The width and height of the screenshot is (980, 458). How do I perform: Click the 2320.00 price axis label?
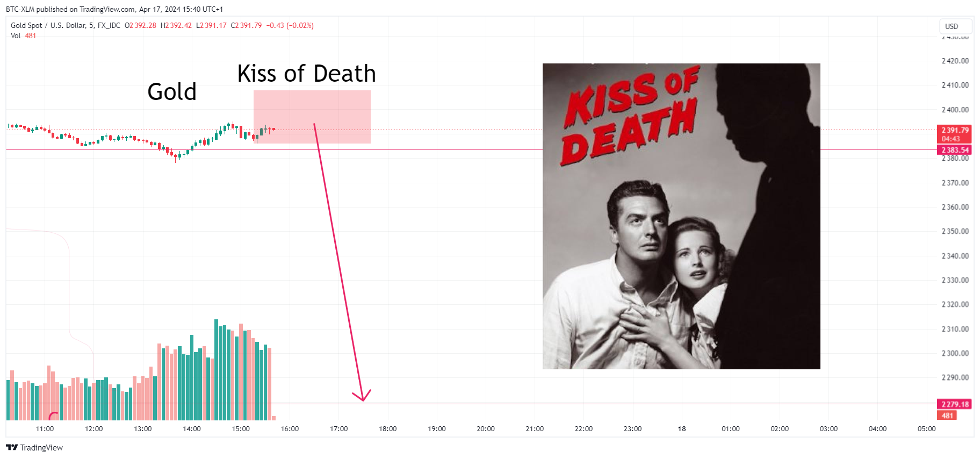[x=955, y=304]
